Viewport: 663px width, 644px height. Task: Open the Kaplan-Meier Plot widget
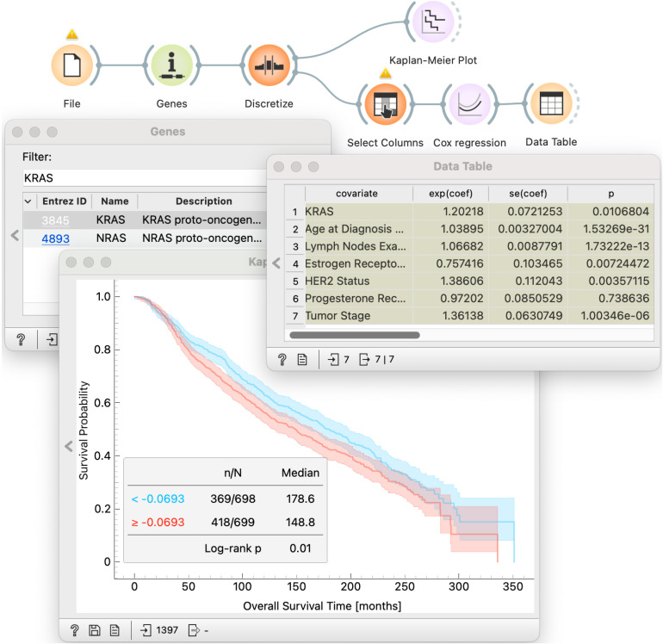tap(433, 22)
